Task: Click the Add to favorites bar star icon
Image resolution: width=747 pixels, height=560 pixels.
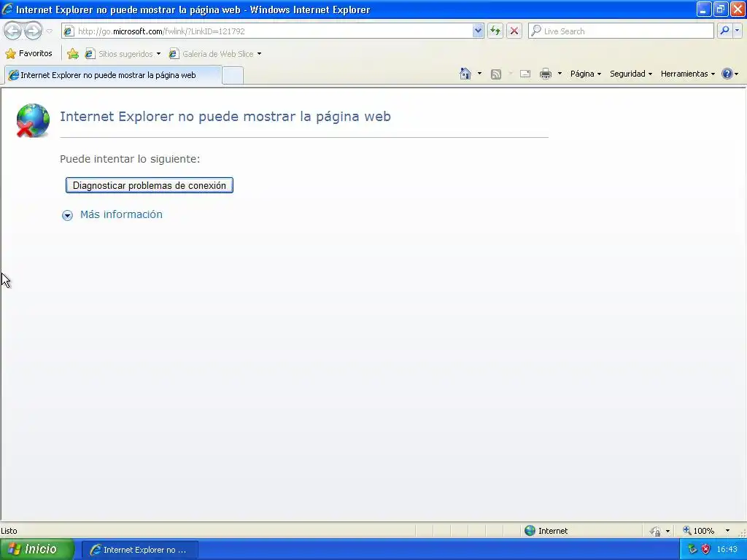Action: coord(73,54)
